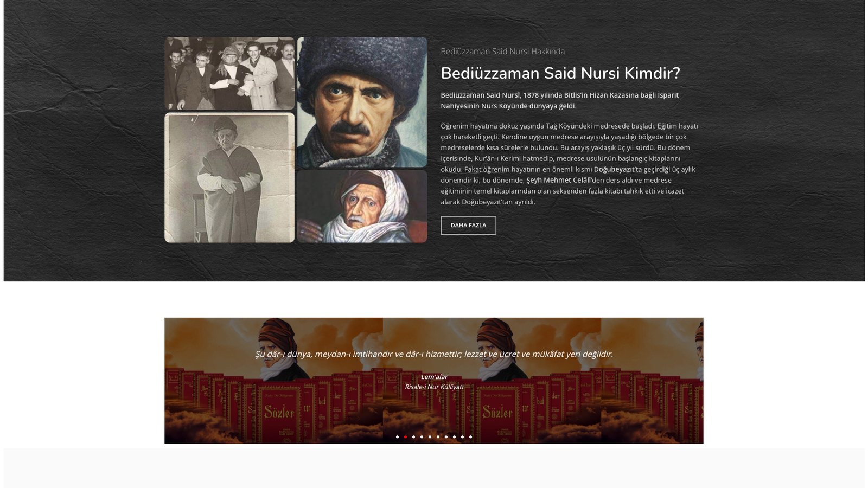Image resolution: width=868 pixels, height=488 pixels.
Task: Jump to the fourth quote slider dot
Action: click(x=422, y=436)
